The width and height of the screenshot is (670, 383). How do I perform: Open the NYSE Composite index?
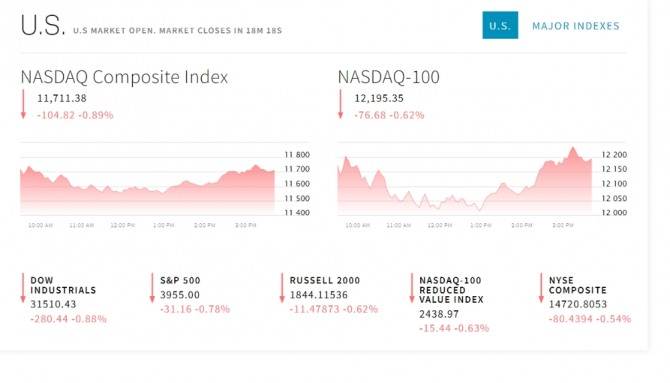pyautogui.click(x=578, y=285)
